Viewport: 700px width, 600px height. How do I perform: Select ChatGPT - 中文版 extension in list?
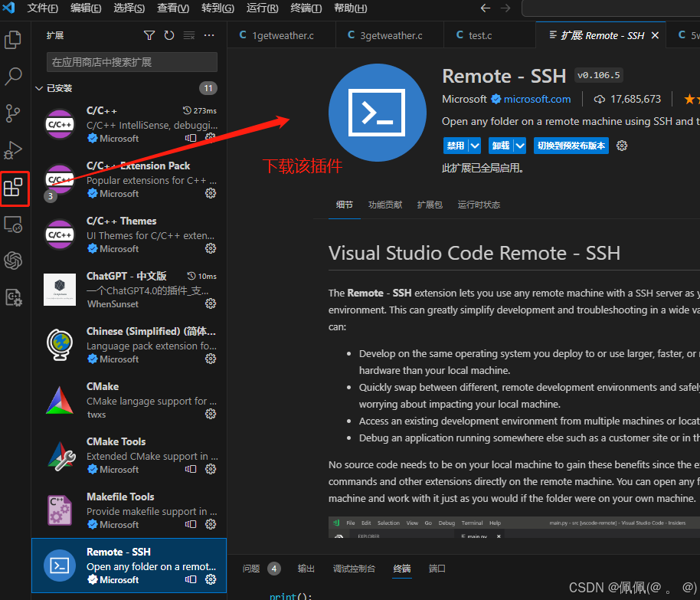click(x=129, y=290)
